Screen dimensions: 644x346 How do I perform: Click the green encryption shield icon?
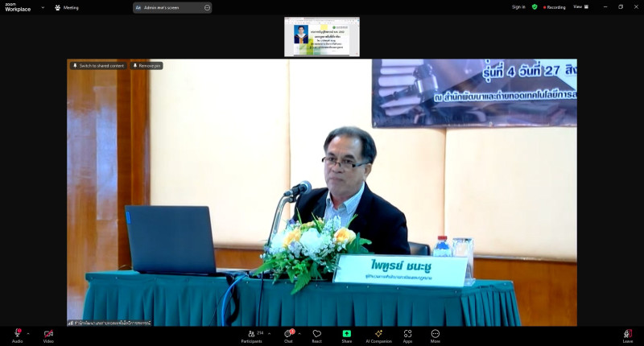coord(535,6)
